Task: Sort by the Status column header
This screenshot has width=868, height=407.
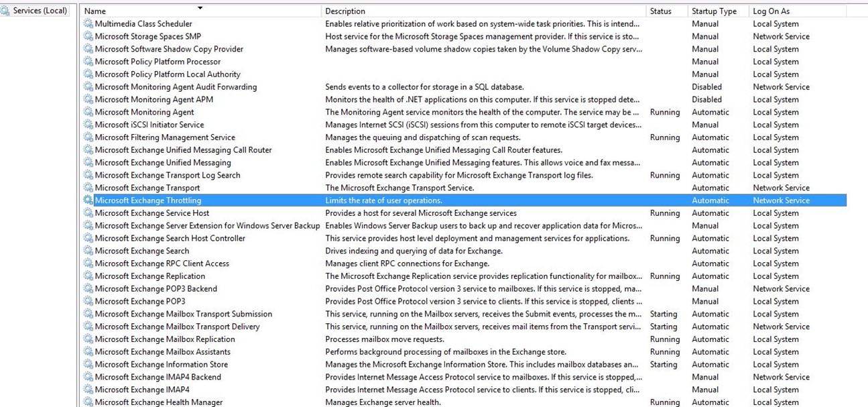Action: click(x=666, y=11)
